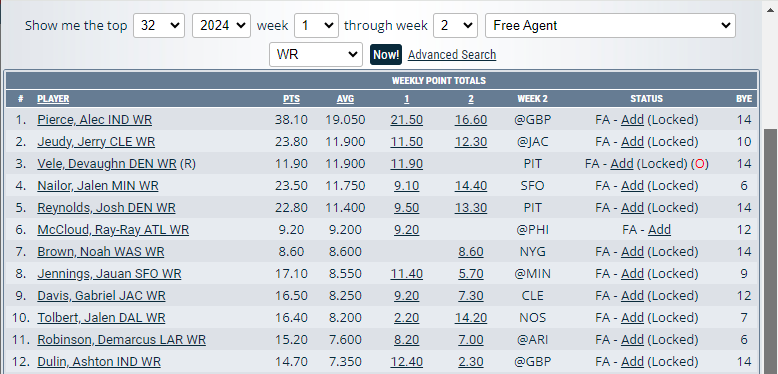Add free agent McCloud, Ray-Ray
The width and height of the screenshot is (778, 374).
[659, 230]
